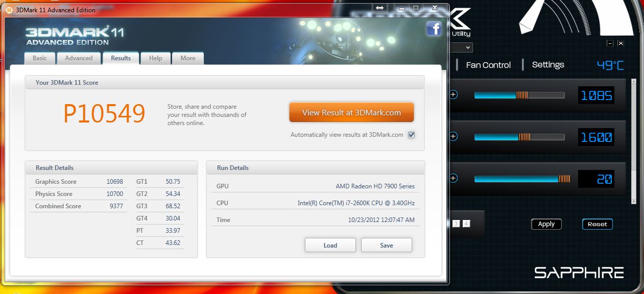Click the slider set to 1600
644x294 pixels.
point(519,137)
